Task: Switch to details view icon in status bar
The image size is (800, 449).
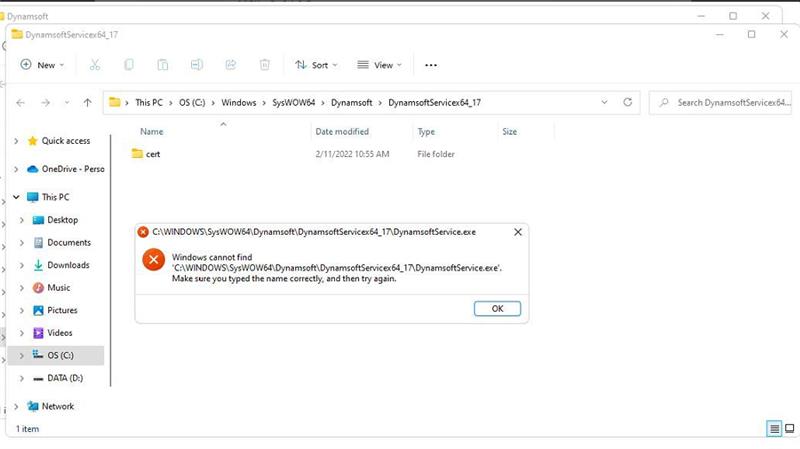Action: tap(773, 429)
